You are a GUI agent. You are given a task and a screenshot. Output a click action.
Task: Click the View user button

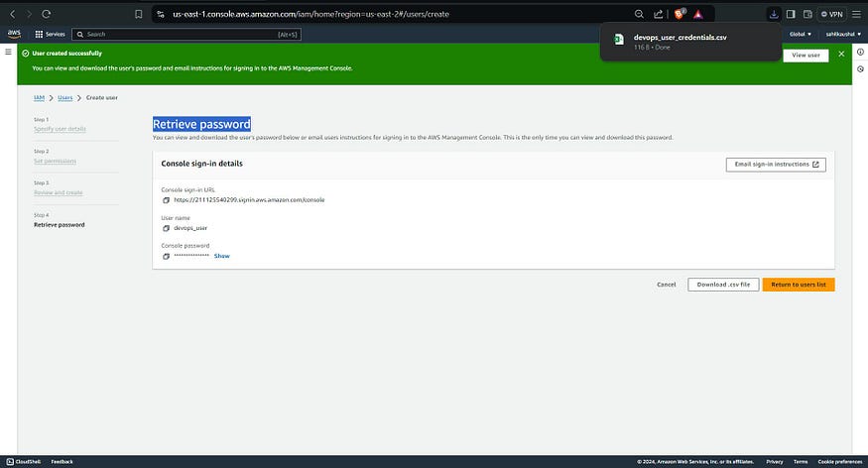[x=806, y=56]
